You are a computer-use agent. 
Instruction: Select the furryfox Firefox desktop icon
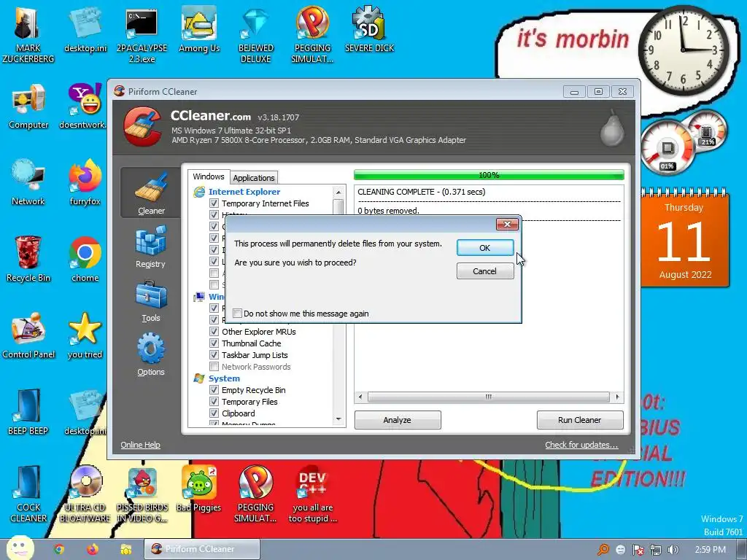85,182
